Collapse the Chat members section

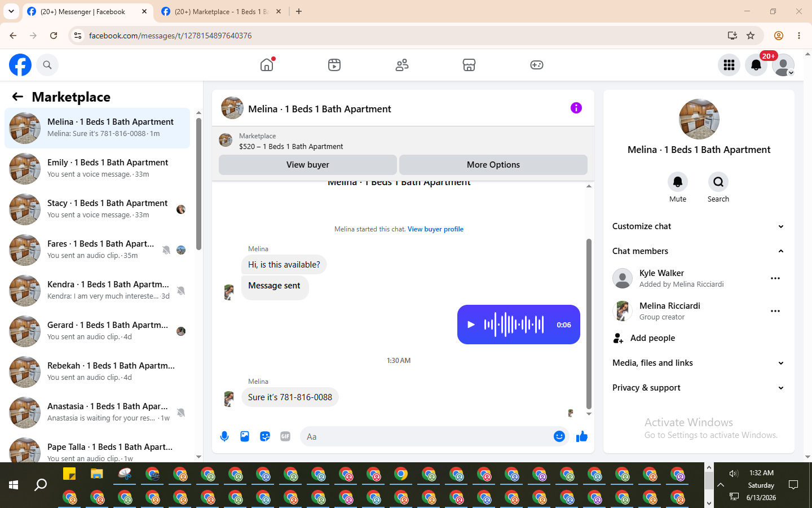click(698, 251)
